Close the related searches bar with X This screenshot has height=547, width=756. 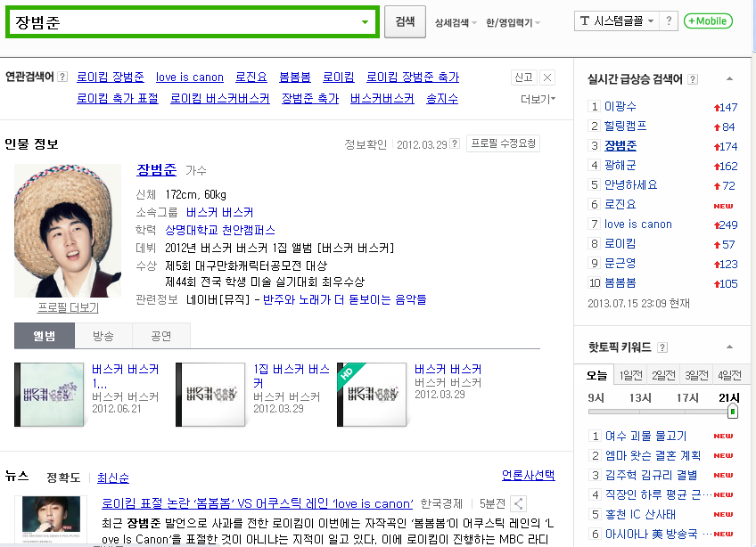tap(547, 78)
